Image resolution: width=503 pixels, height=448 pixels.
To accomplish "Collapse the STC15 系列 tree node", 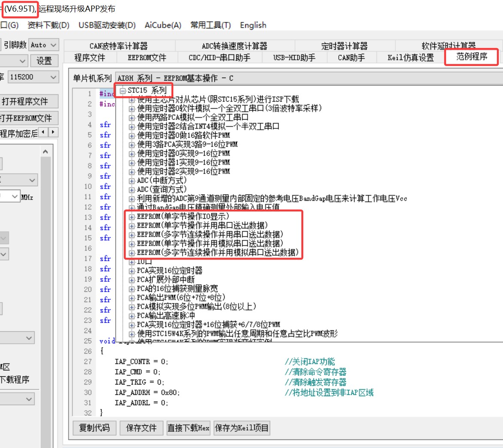I will pyautogui.click(x=123, y=91).
